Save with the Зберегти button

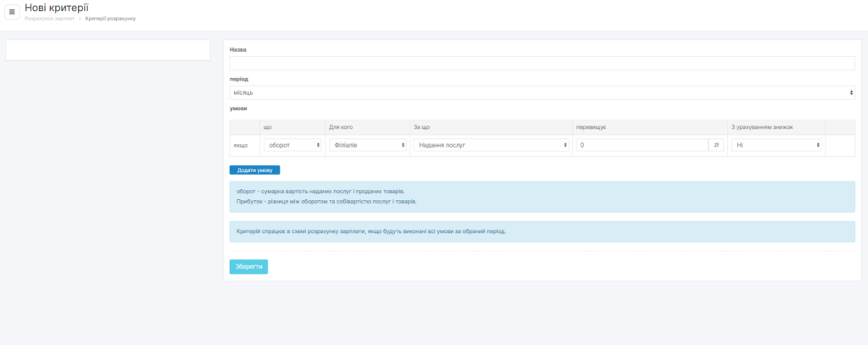click(248, 266)
